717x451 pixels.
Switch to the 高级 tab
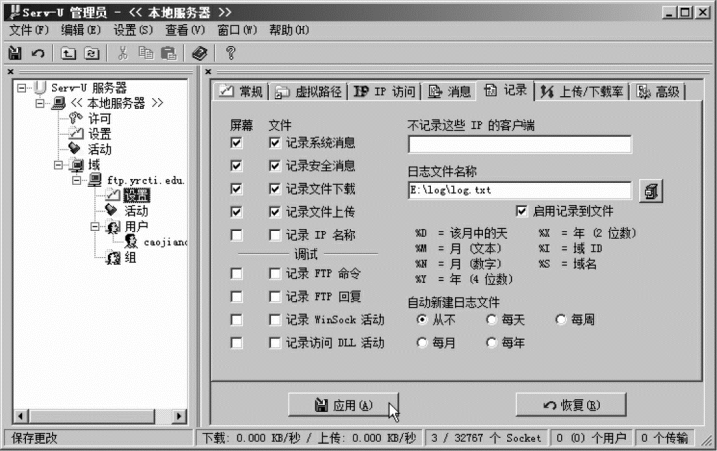point(658,91)
